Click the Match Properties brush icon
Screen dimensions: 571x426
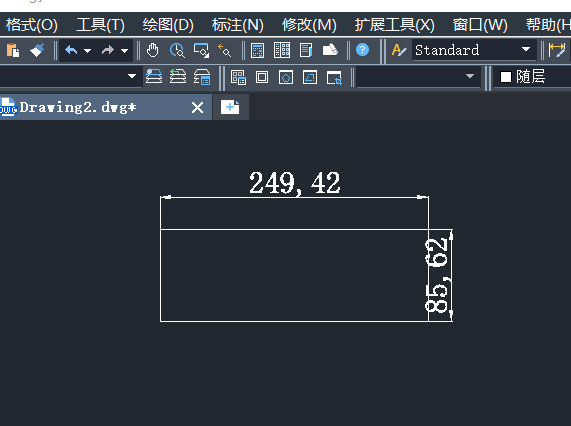coord(37,50)
